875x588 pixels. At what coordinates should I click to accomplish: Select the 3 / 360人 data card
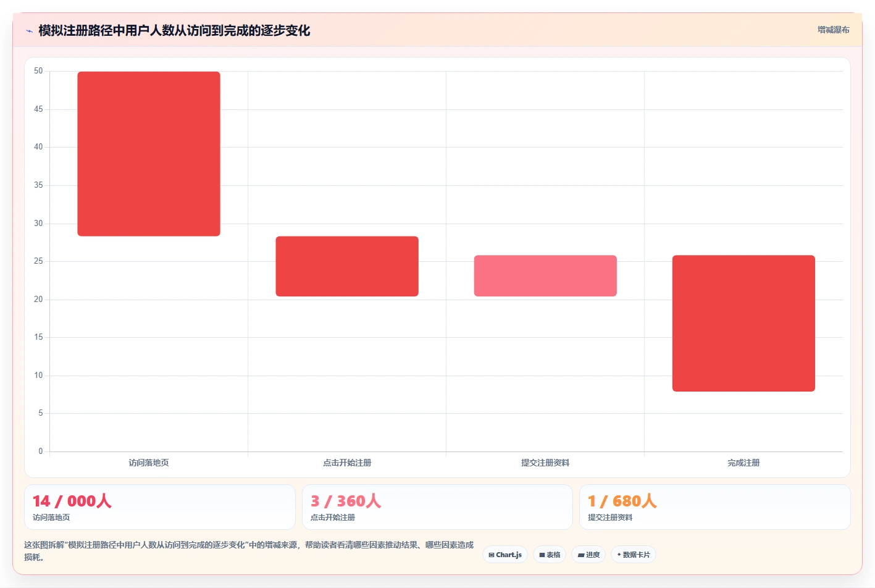pos(437,507)
